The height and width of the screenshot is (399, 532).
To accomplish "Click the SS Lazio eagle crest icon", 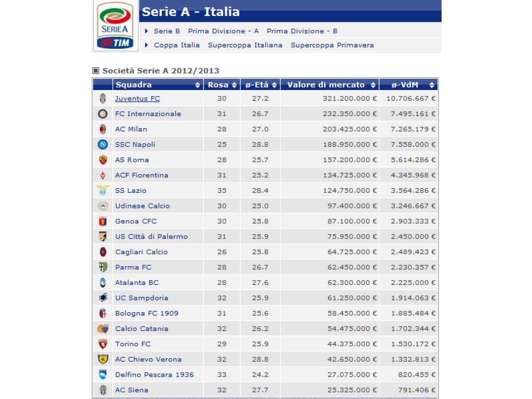I will tap(103, 191).
